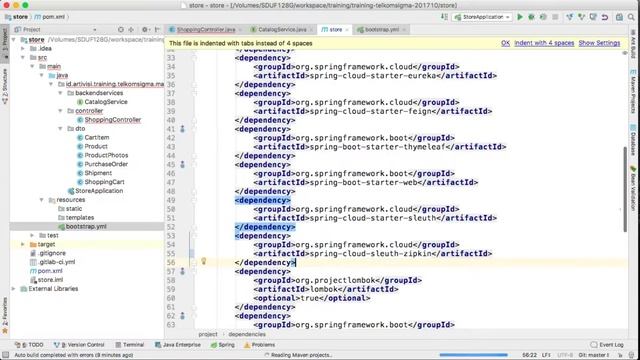Open VCS history icon in toolbar
Viewport: 640px width, 360px height.
[x=593, y=17]
